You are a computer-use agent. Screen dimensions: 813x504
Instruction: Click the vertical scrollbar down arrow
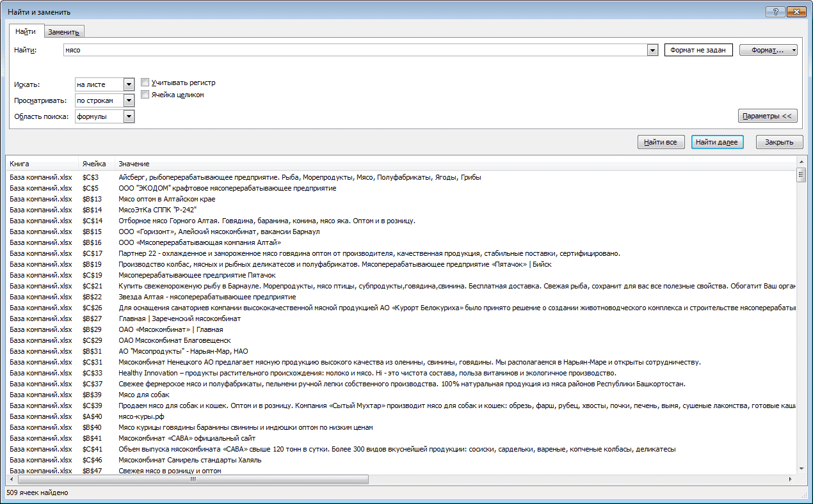pyautogui.click(x=801, y=469)
